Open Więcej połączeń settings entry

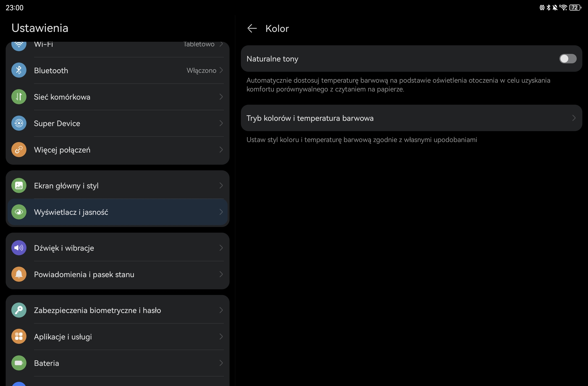pyautogui.click(x=118, y=150)
